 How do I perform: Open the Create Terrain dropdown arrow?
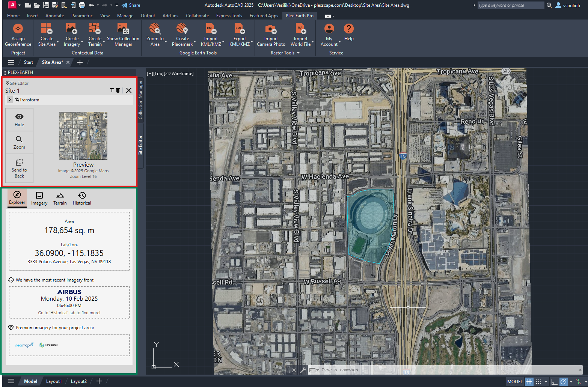[x=104, y=42]
